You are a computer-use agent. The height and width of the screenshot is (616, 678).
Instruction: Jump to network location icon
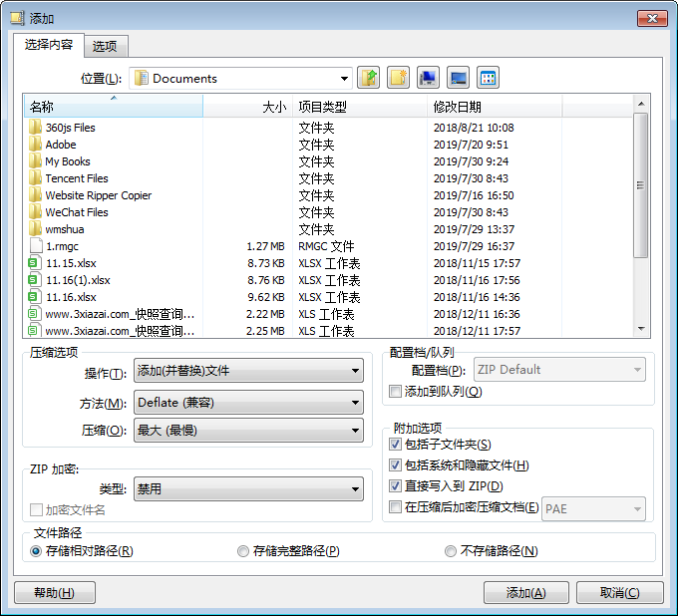click(x=428, y=78)
